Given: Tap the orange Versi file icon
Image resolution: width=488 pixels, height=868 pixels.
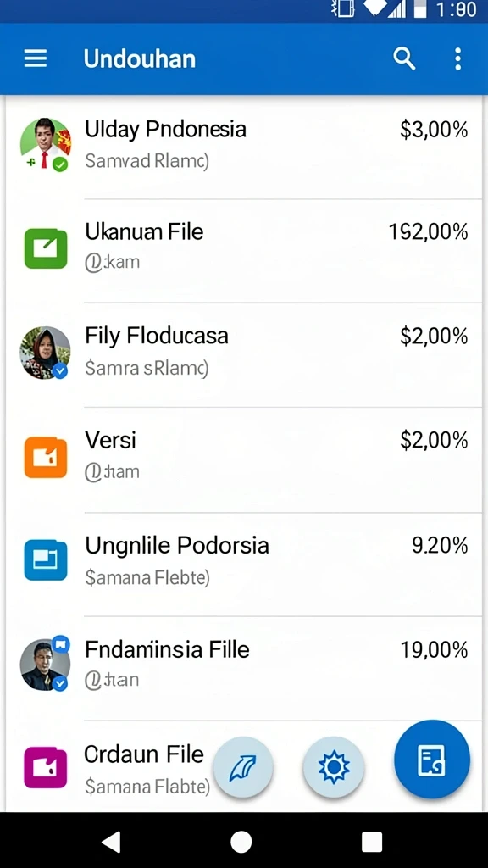Looking at the screenshot, I should pos(46,457).
